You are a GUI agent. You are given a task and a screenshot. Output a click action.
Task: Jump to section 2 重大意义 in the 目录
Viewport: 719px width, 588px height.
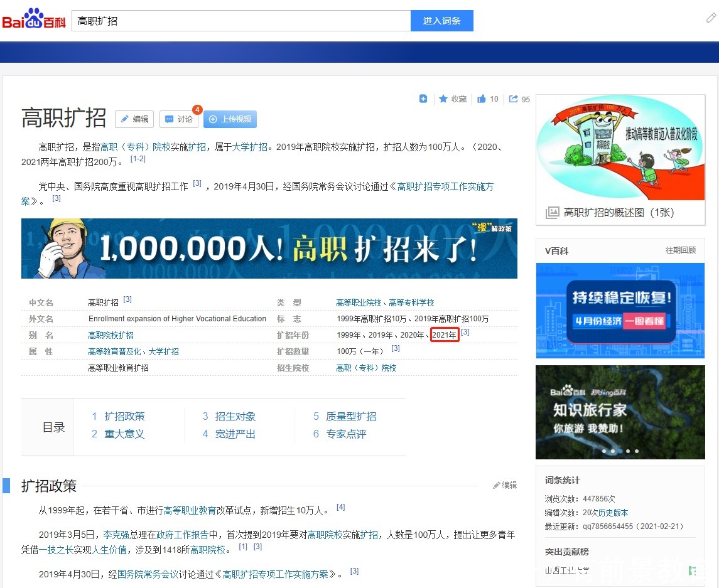pyautogui.click(x=126, y=433)
